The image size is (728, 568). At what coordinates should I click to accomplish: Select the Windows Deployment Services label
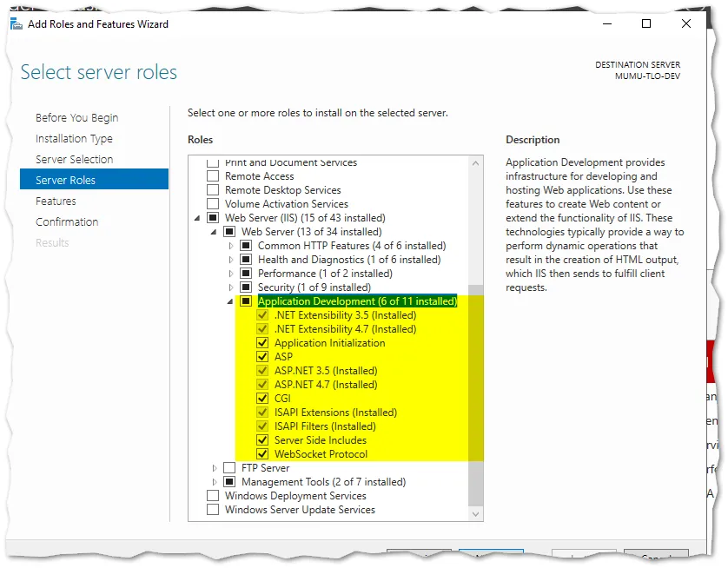pos(295,496)
